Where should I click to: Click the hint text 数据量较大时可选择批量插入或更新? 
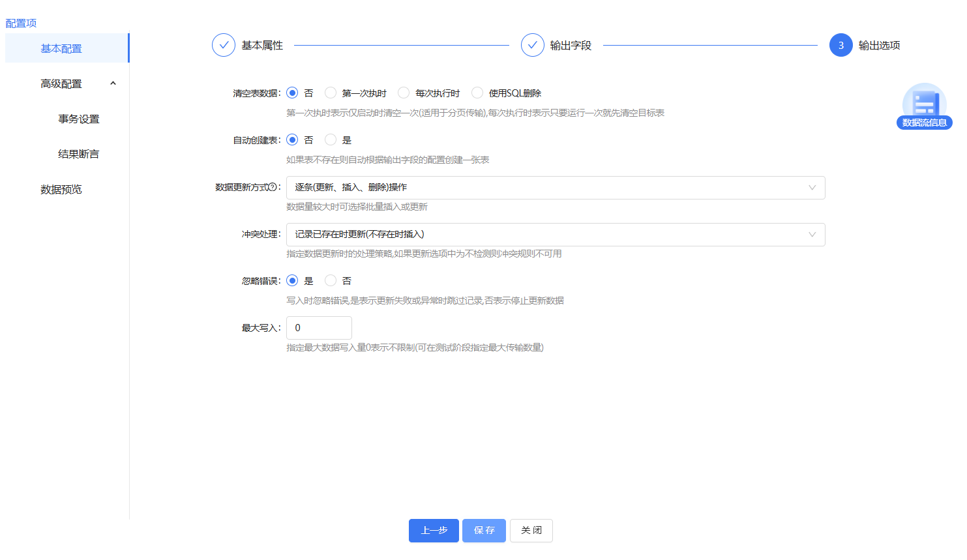[357, 207]
